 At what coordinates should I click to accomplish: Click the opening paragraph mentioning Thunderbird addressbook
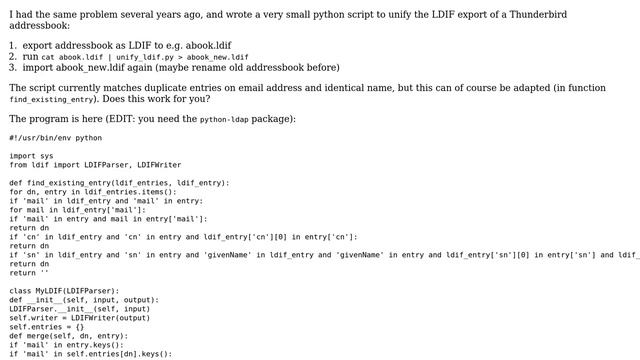point(288,20)
